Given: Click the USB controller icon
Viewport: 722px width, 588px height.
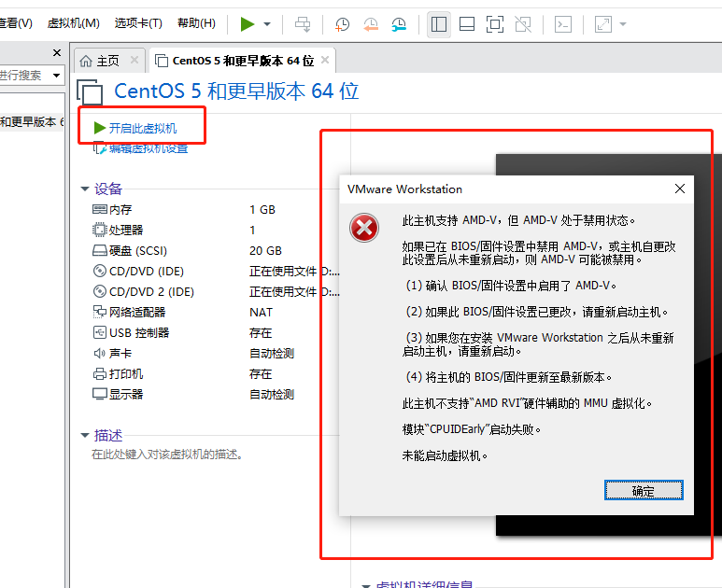Looking at the screenshot, I should click(99, 332).
